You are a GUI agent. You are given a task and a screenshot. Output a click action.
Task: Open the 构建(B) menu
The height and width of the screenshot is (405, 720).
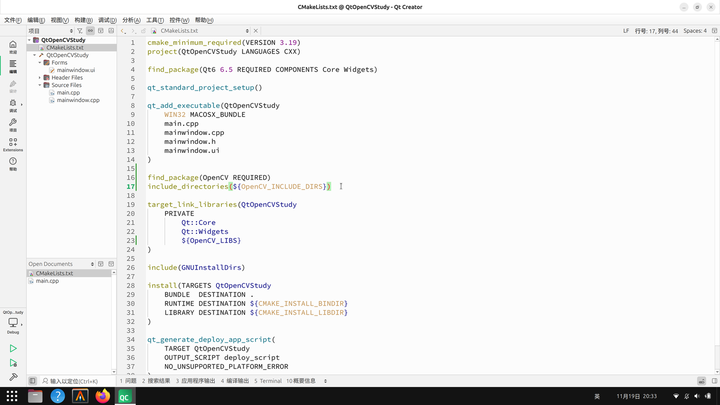click(83, 20)
